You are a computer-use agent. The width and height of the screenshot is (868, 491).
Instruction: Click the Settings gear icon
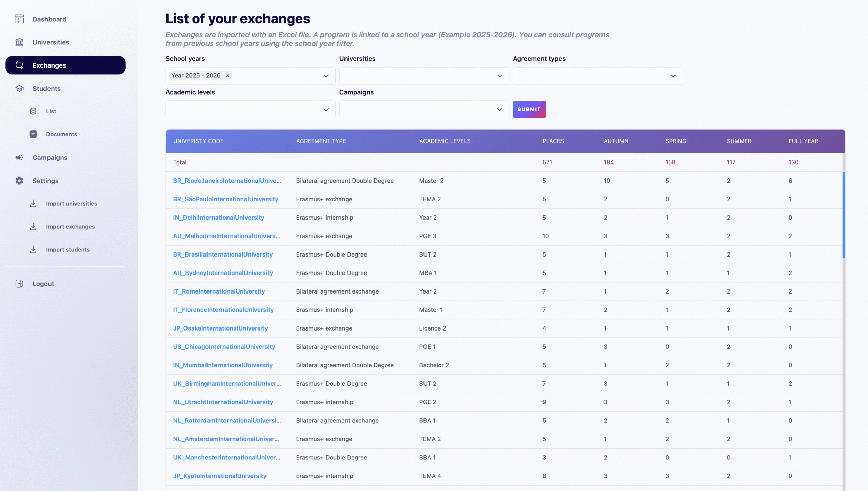[x=19, y=181]
